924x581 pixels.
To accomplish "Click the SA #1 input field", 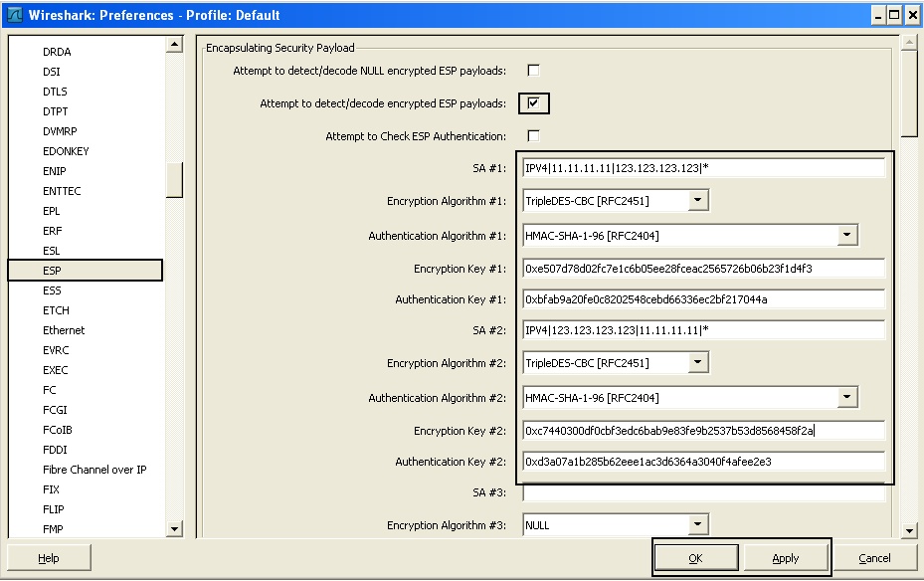I will tap(703, 168).
